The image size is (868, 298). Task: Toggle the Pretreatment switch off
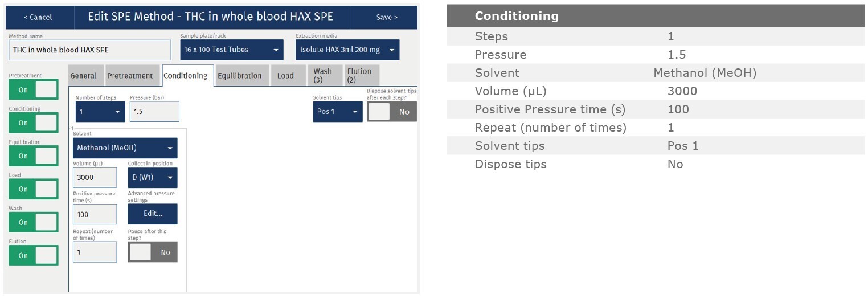tap(34, 90)
